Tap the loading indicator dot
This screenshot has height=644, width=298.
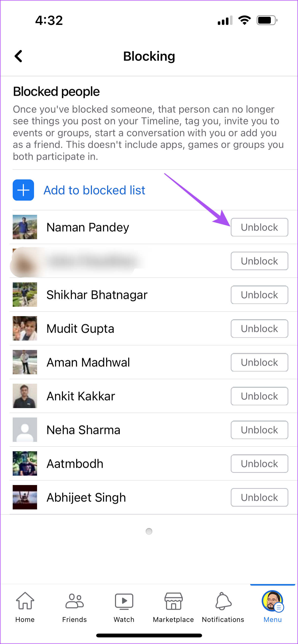(x=149, y=532)
